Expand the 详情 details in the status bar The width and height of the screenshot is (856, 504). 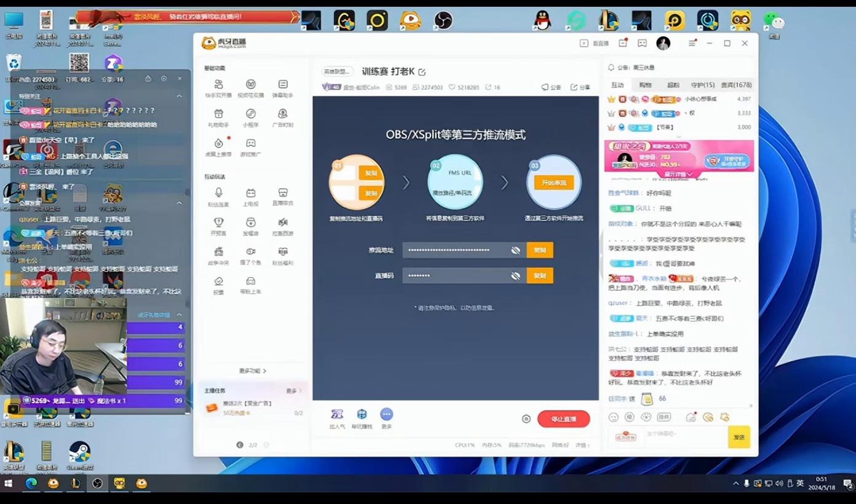(x=582, y=445)
